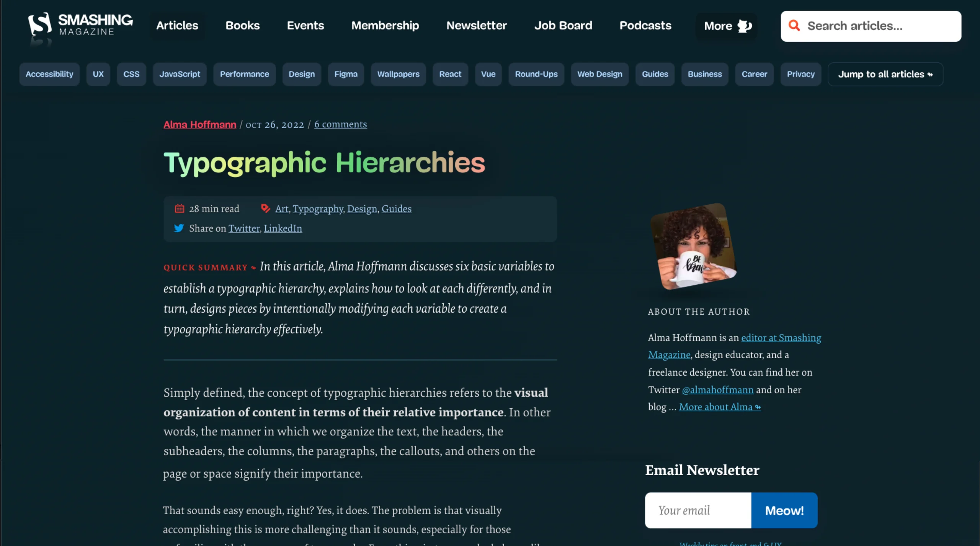Click the Quick Summary label
Viewport: 980px width, 546px height.
[206, 267]
